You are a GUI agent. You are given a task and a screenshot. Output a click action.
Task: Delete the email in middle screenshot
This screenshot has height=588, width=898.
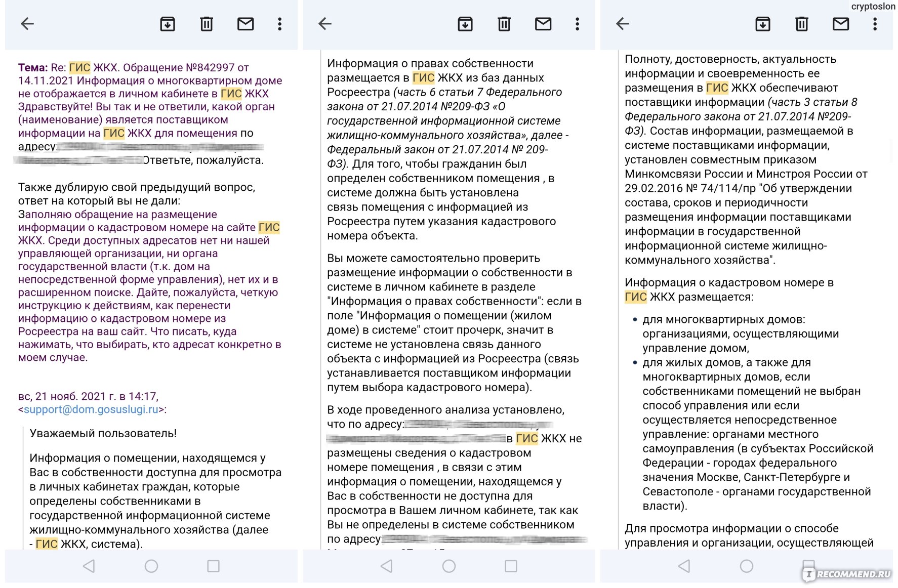point(504,24)
